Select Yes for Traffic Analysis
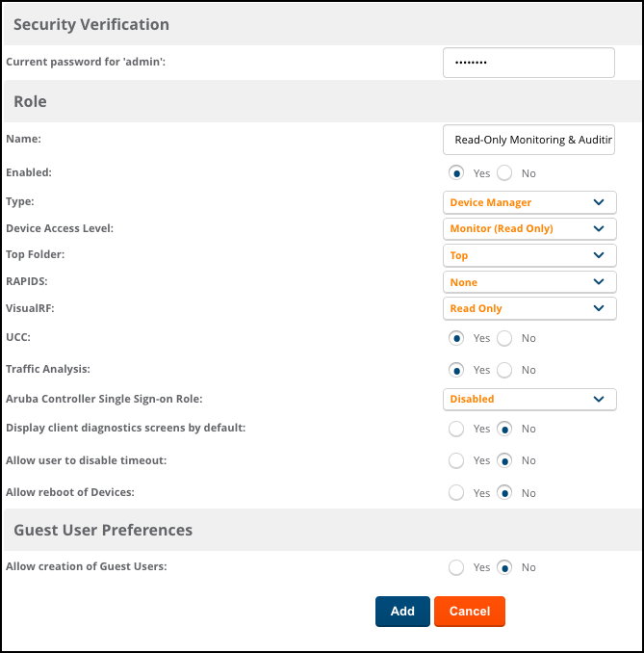Screen dimensions: 644x653 [456, 370]
